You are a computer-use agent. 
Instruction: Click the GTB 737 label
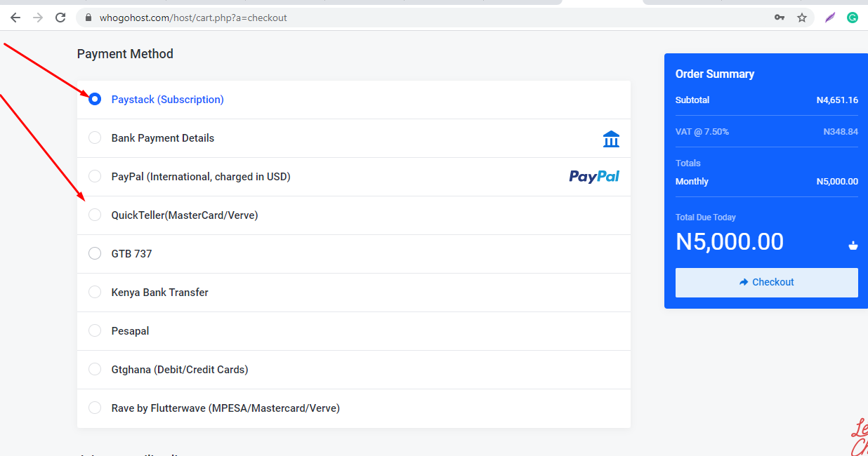(132, 254)
